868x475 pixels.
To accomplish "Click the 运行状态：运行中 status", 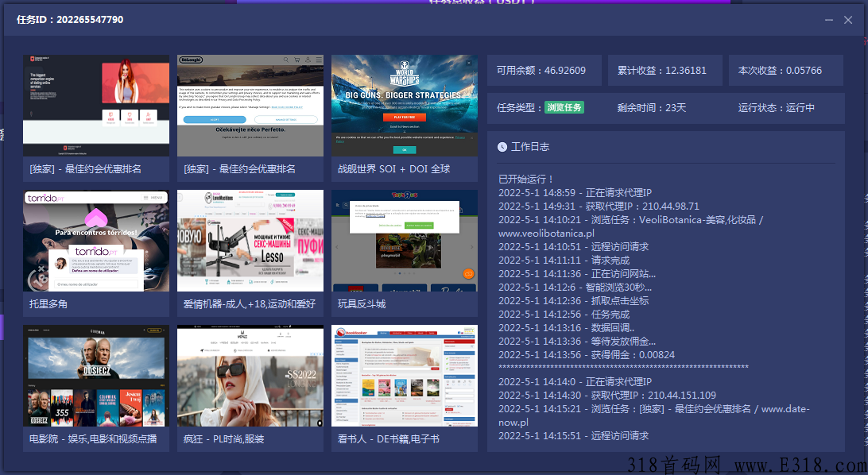I will point(776,108).
